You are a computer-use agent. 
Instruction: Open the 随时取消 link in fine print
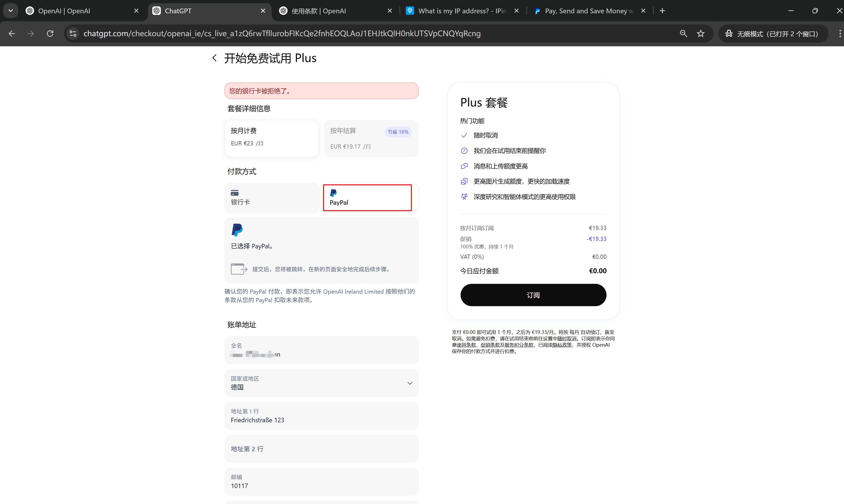coord(567,339)
